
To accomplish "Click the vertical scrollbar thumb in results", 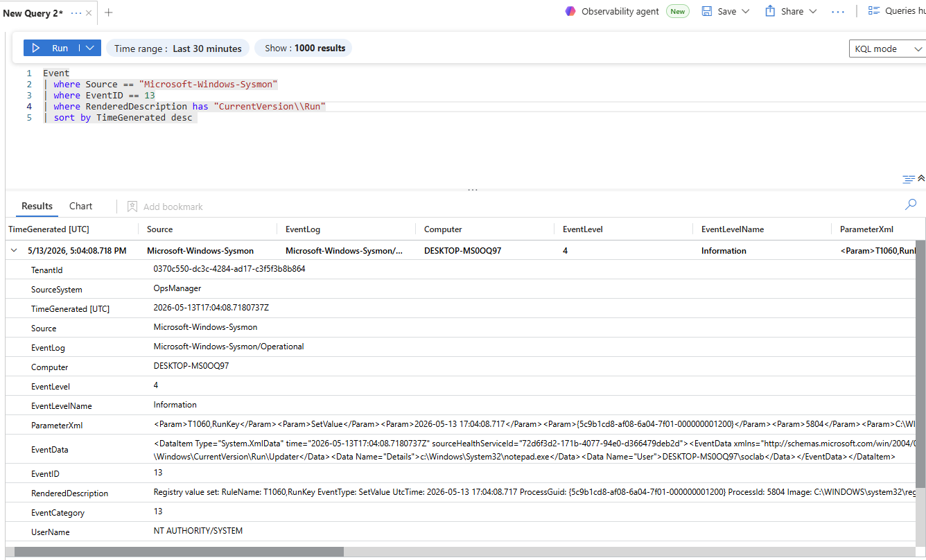I will (x=920, y=365).
